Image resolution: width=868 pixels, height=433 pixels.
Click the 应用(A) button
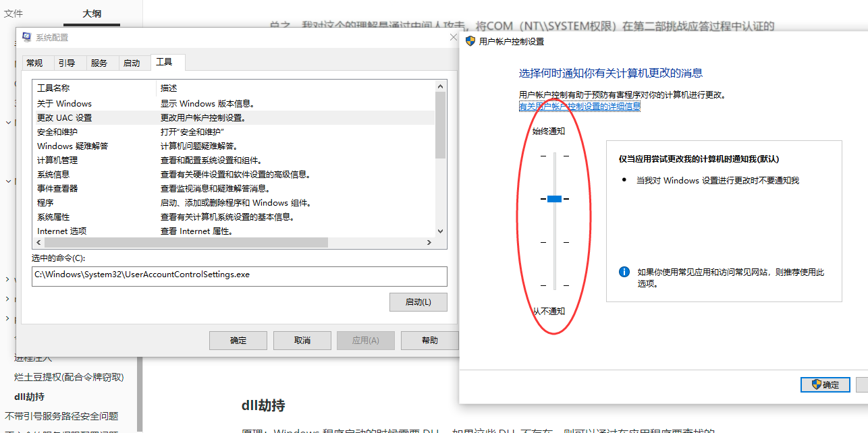tap(366, 340)
